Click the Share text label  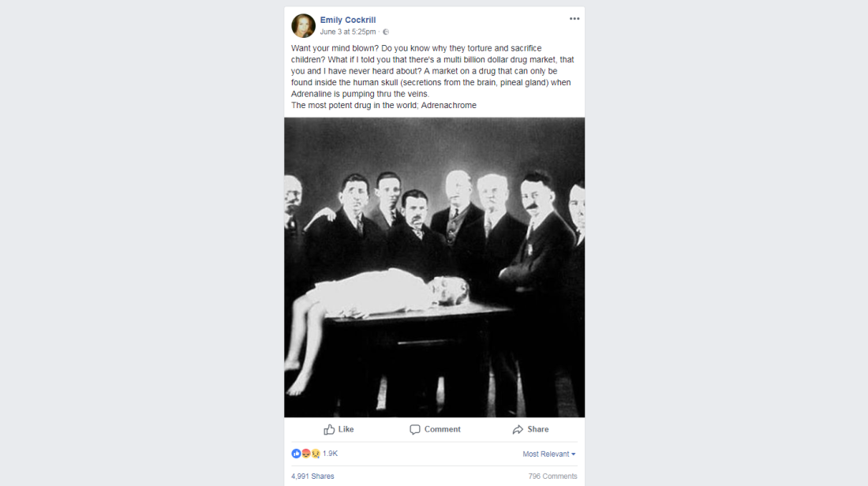(x=538, y=429)
